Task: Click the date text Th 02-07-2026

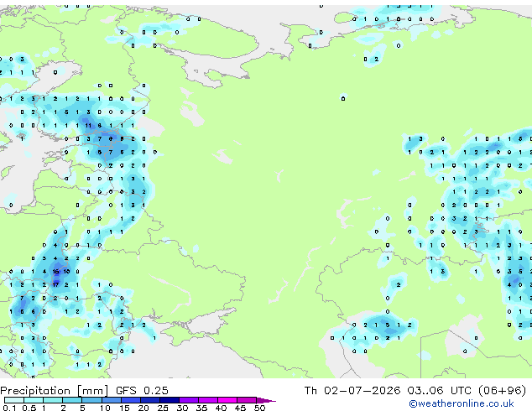Action: pos(352,391)
